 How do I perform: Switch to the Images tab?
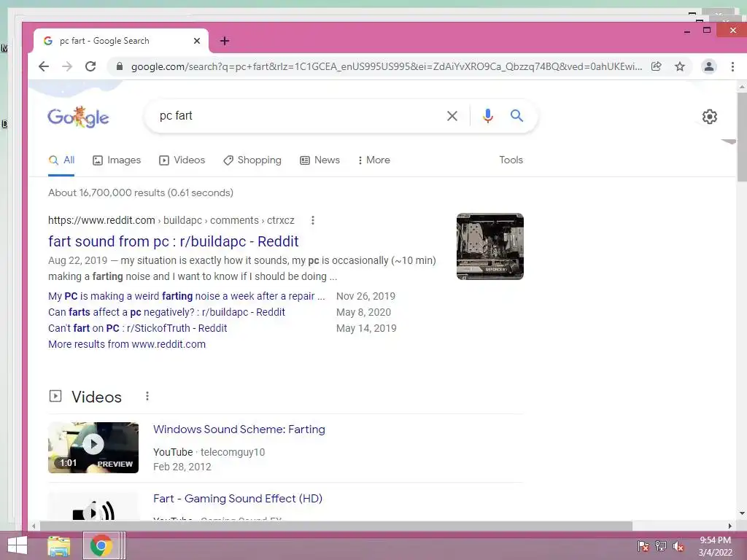[117, 160]
